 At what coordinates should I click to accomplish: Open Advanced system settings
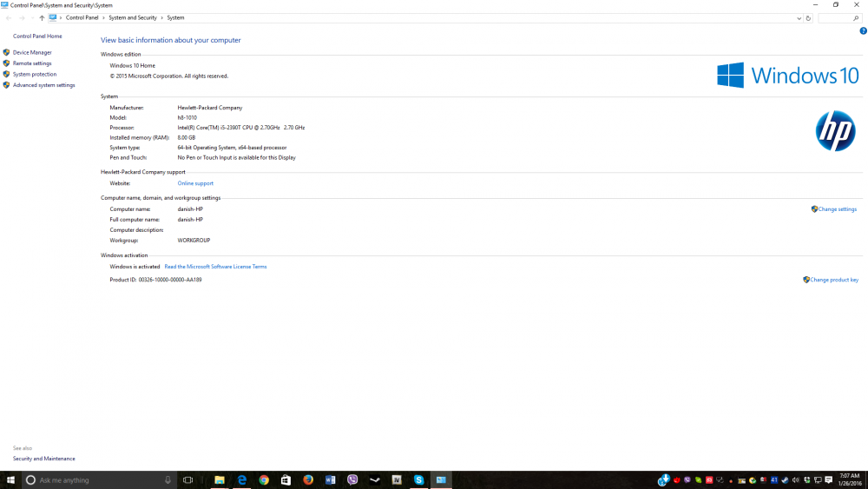click(43, 85)
